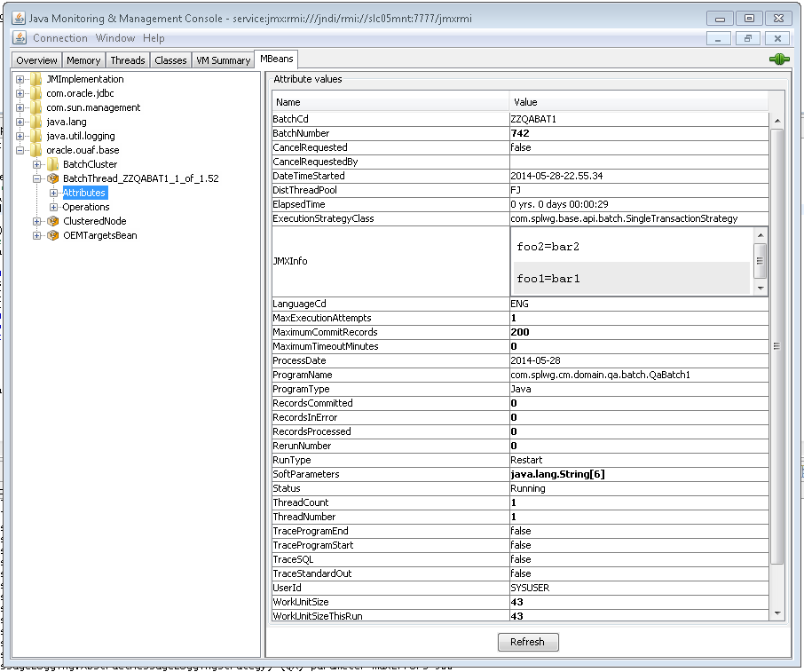
Task: Click the green connection status icon
Action: click(x=779, y=59)
